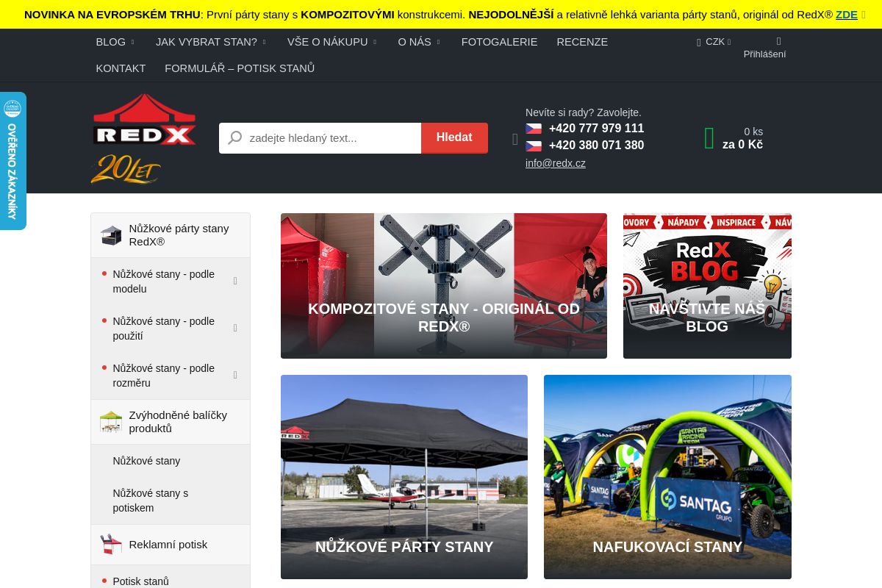Click the Czech flag next to +420 777 979 111
The height and width of the screenshot is (588, 882).
534,128
